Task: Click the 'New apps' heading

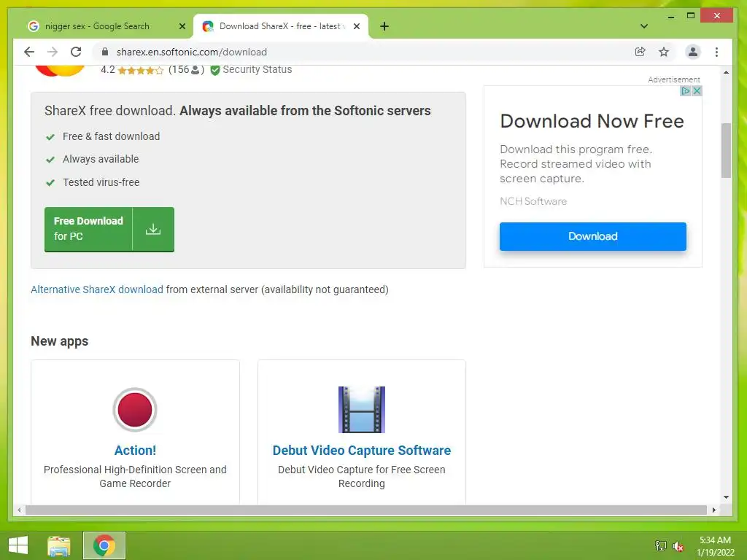Action: [60, 341]
